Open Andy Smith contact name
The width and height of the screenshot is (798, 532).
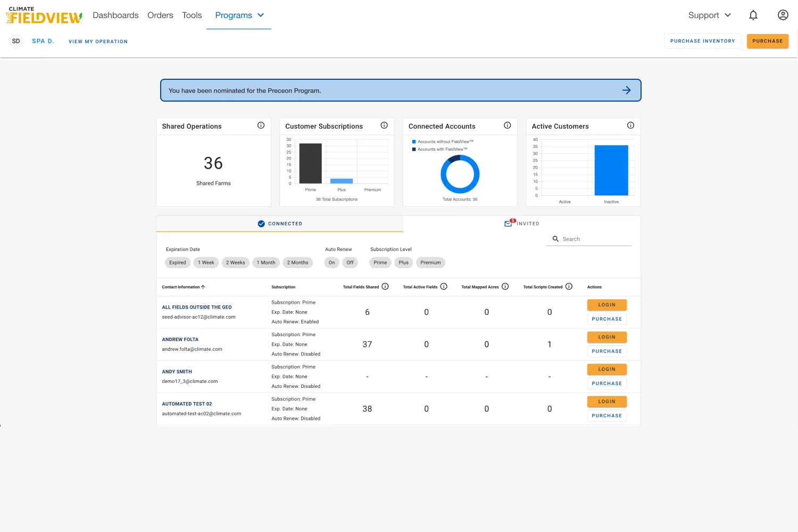pyautogui.click(x=177, y=372)
